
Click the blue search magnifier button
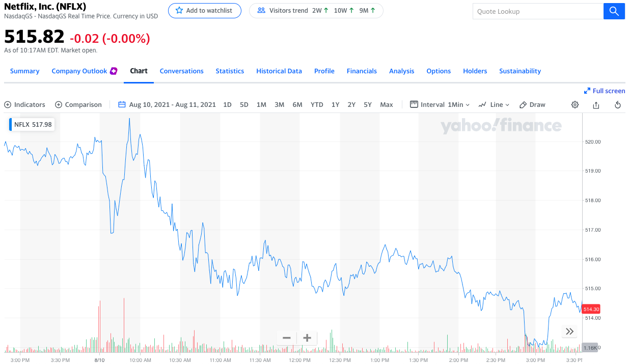tap(614, 11)
